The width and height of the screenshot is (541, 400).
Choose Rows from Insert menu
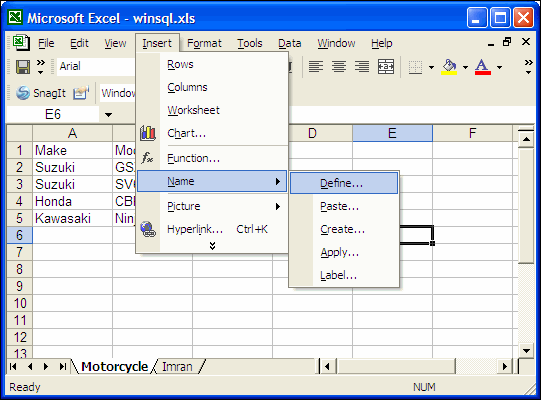coord(212,65)
